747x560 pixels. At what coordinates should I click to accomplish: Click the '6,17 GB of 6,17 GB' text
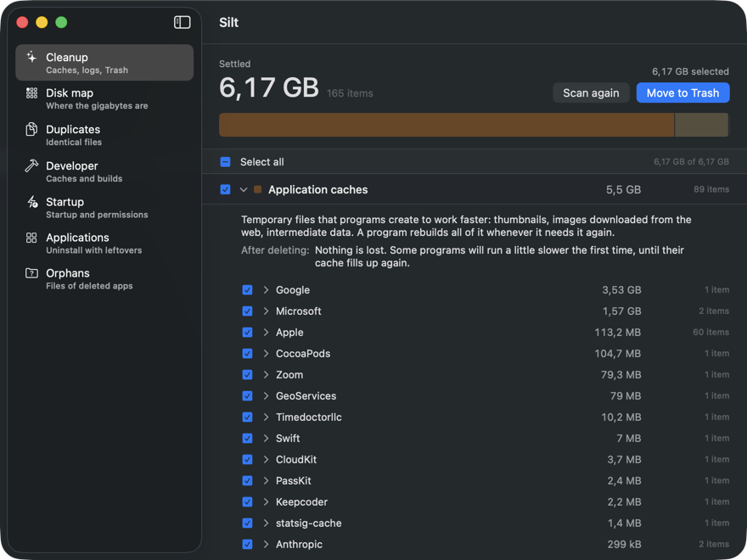click(691, 162)
